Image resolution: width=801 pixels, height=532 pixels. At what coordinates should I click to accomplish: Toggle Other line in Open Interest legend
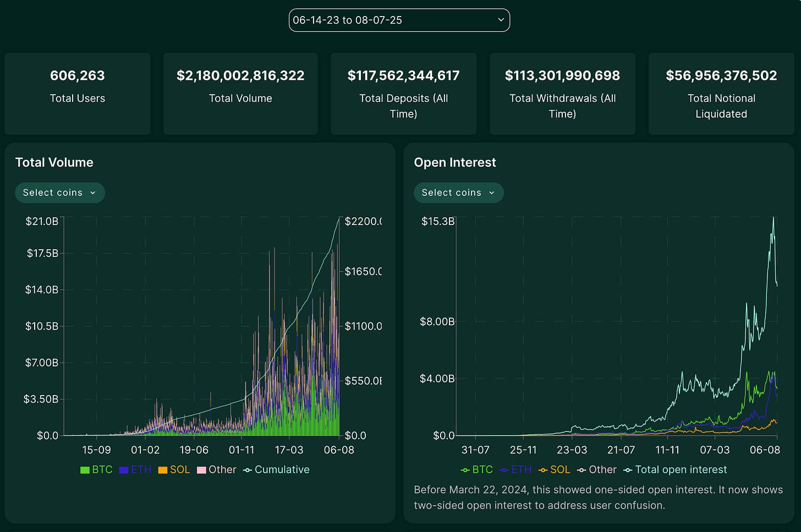(x=596, y=470)
